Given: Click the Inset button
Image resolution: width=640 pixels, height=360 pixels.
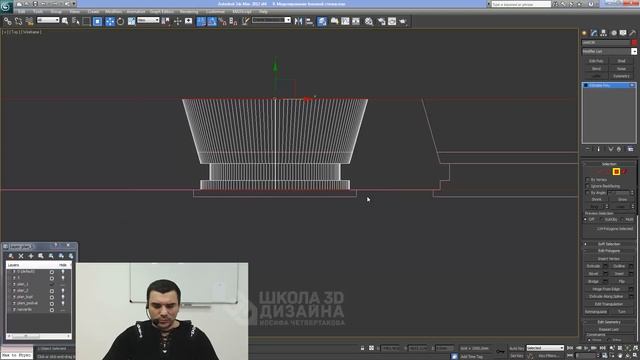Looking at the screenshot, I should 619,273.
